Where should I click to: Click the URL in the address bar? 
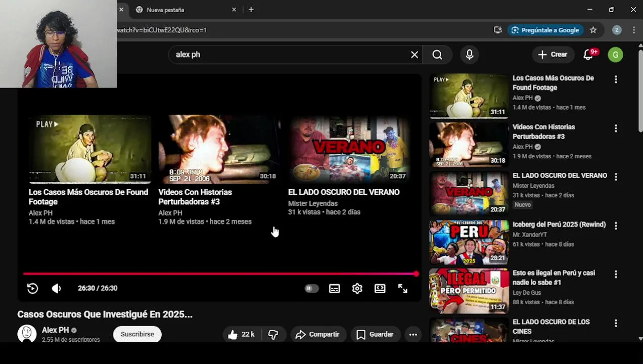(x=162, y=30)
